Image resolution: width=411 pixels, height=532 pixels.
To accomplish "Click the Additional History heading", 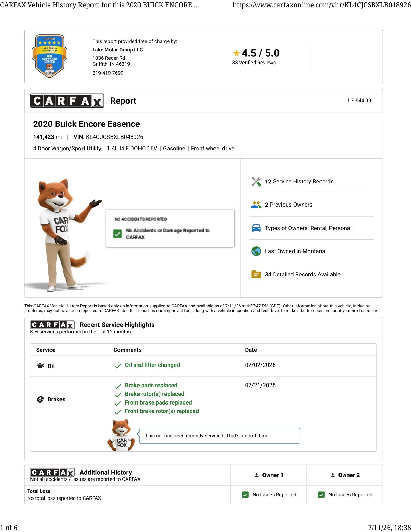I will (106, 472).
